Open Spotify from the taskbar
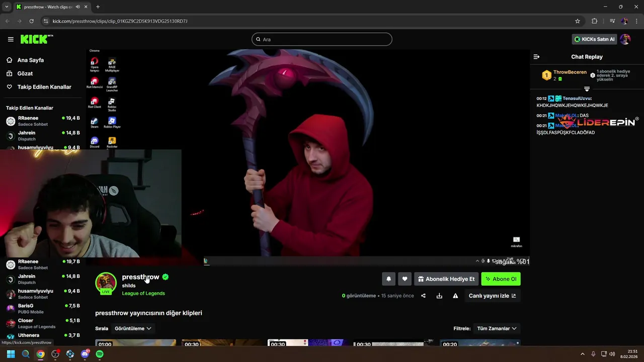Image resolution: width=644 pixels, height=362 pixels. (x=100, y=354)
